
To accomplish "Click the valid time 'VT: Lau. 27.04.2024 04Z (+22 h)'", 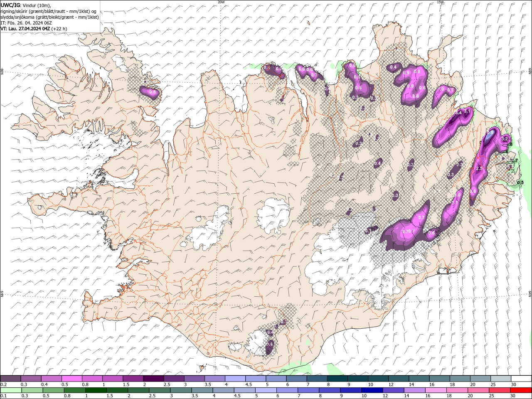I will click(34, 29).
